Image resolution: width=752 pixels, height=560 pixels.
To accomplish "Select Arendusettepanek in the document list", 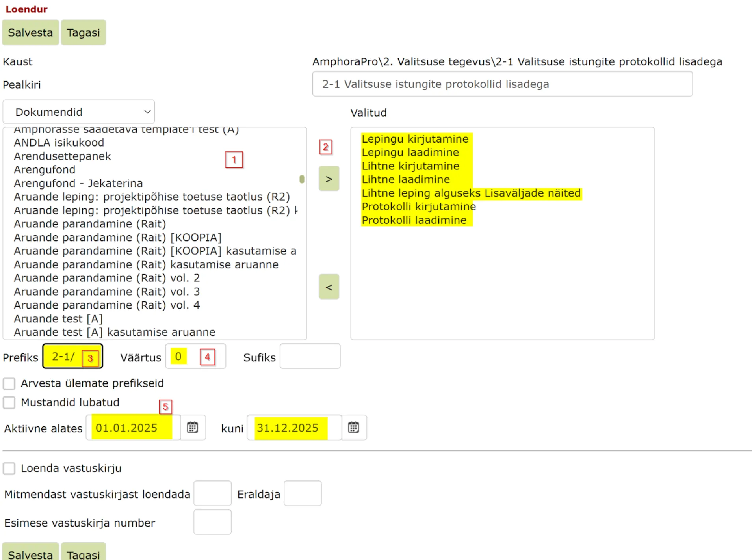I will pyautogui.click(x=62, y=156).
